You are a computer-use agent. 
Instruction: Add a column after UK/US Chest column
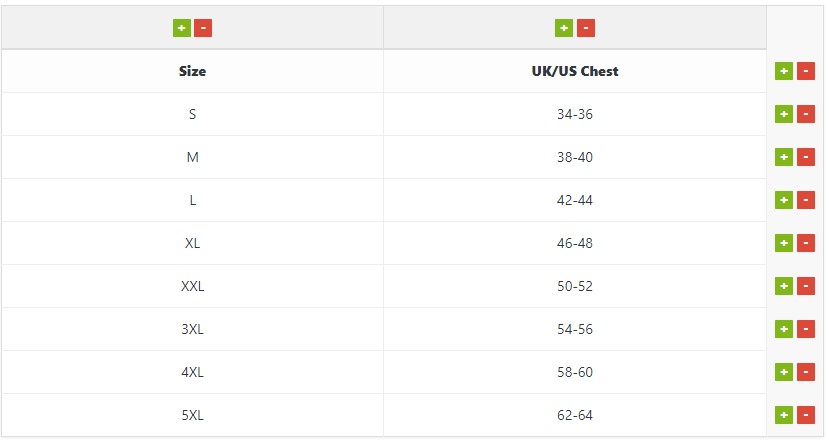coord(564,28)
